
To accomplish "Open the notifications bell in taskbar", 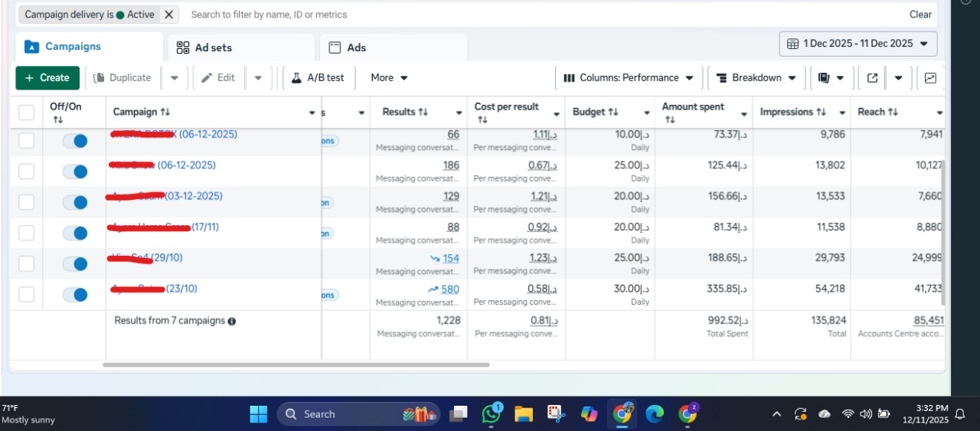I will click(x=960, y=414).
